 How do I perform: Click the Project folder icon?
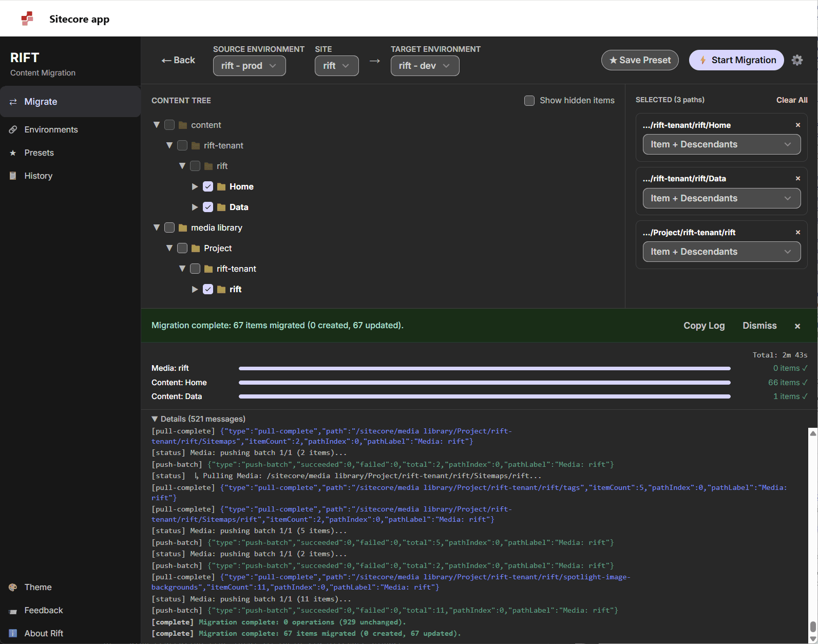[x=195, y=248]
